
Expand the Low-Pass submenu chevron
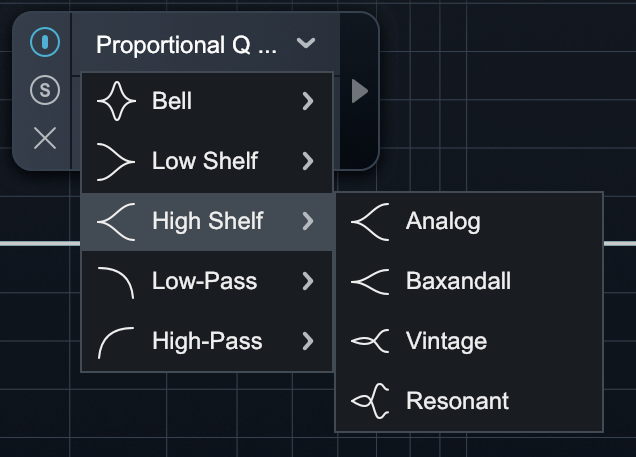point(308,281)
